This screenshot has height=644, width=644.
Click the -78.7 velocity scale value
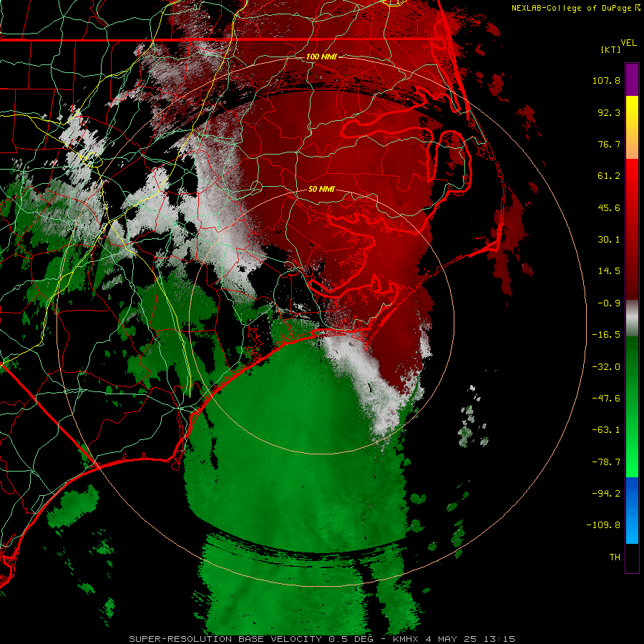tap(606, 462)
